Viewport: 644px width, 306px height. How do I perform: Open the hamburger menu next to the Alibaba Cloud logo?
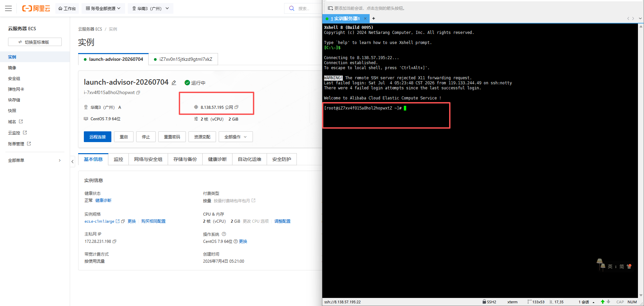click(8, 8)
